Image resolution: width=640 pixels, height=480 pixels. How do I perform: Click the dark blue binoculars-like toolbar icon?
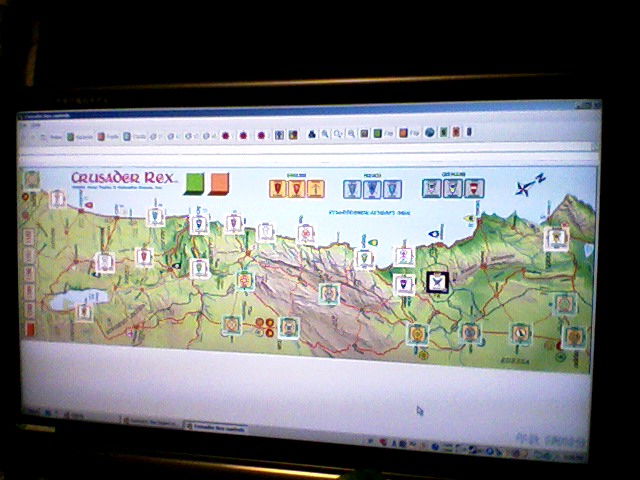312,134
